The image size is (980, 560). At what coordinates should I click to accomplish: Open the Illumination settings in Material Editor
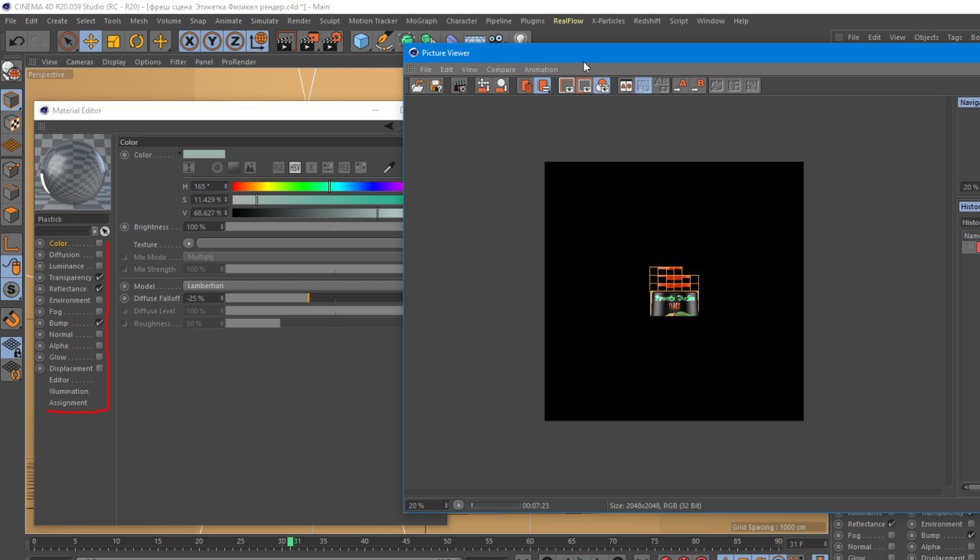click(x=68, y=391)
